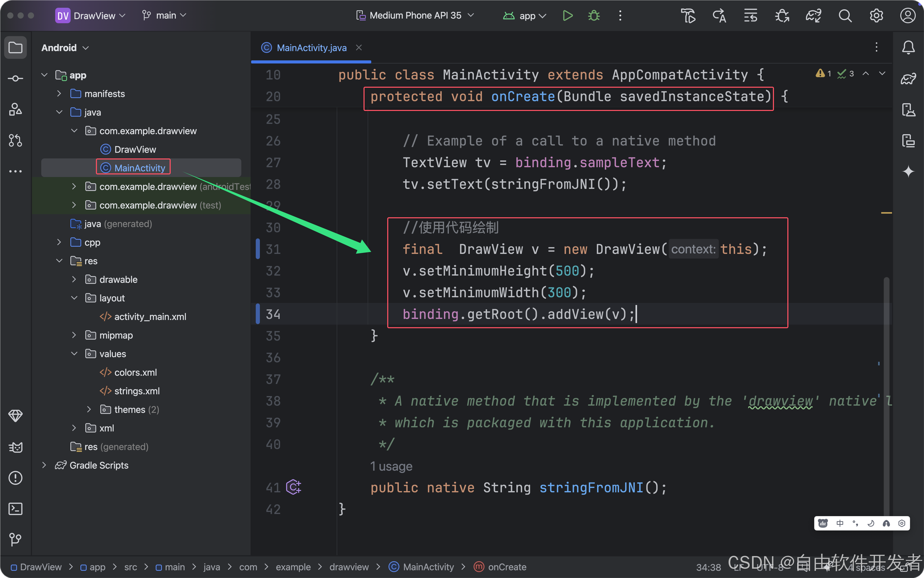Open the Problems tool window icon
Viewport: 924px width, 578px height.
(x=15, y=478)
